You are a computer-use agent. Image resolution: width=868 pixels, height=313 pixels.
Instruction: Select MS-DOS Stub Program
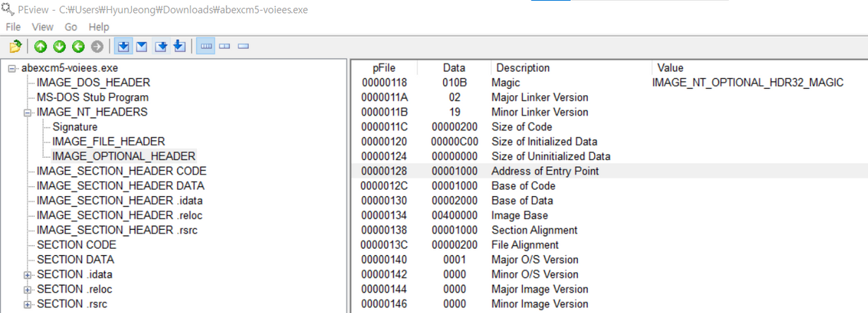coord(92,97)
